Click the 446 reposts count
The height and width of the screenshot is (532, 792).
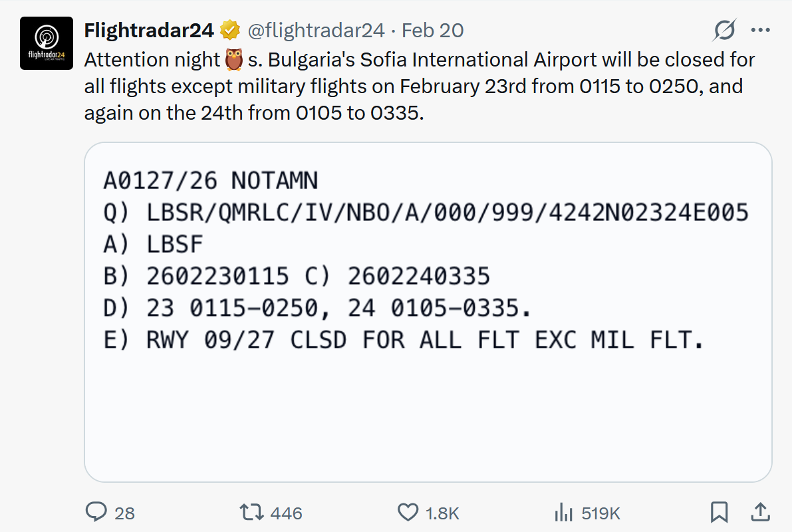(x=287, y=513)
